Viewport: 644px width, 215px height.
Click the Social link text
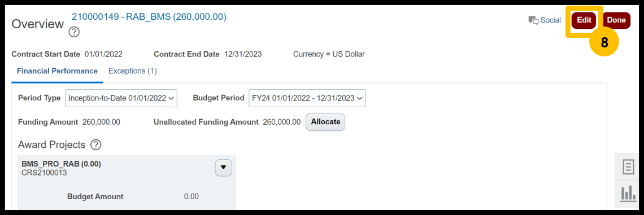point(550,20)
